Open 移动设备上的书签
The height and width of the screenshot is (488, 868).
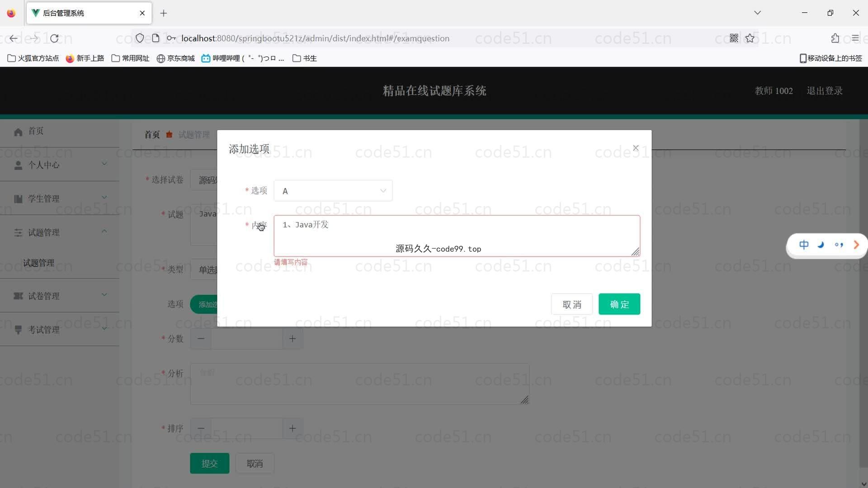coord(831,58)
